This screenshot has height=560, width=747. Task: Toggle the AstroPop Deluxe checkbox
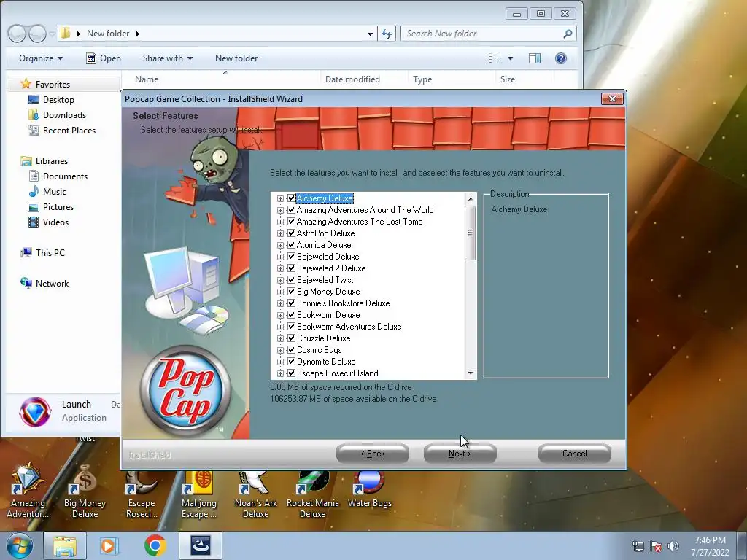pos(292,233)
